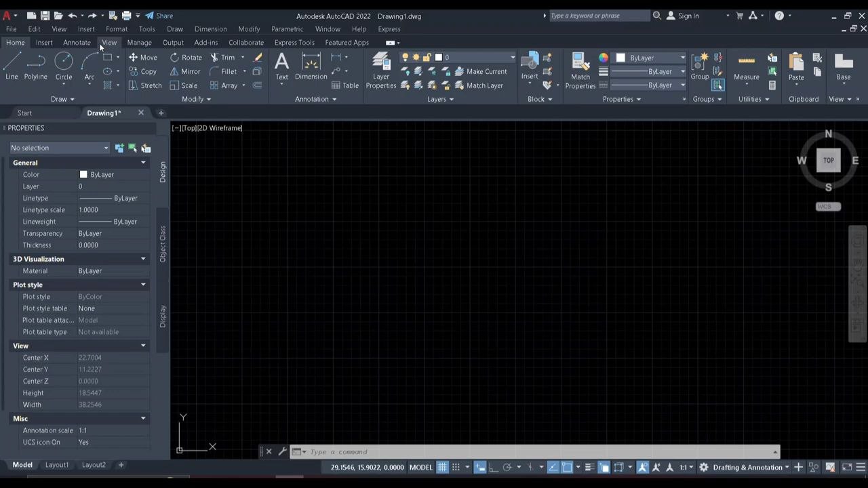The image size is (868, 488).
Task: Open the Dimension tool
Action: 311,66
